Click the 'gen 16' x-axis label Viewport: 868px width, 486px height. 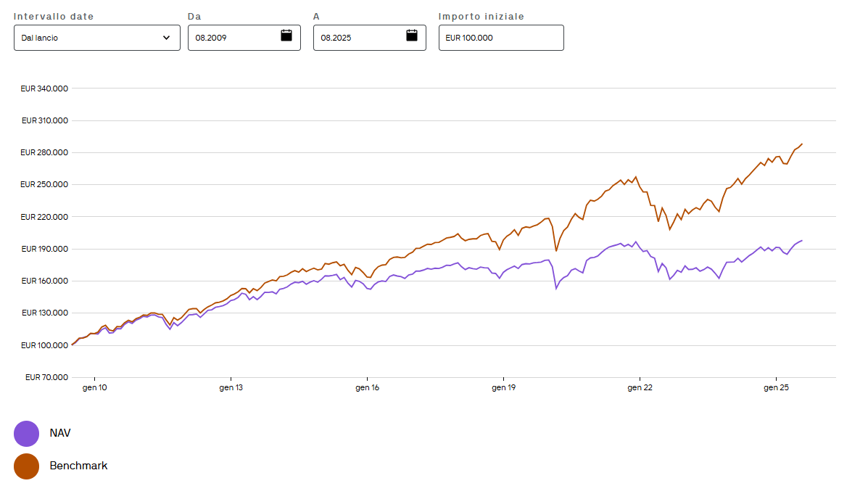(x=368, y=388)
